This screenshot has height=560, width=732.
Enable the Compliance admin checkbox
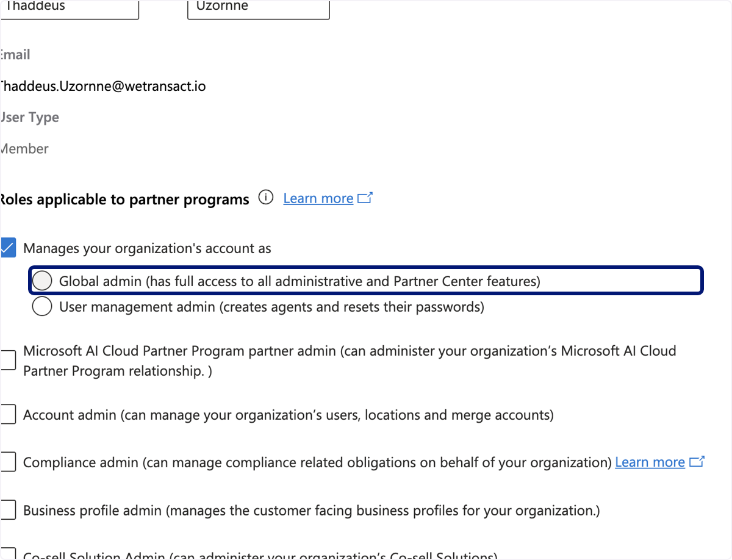tap(7, 462)
